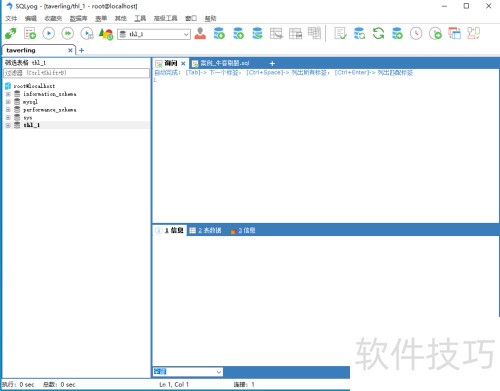This screenshot has width=500, height=391.
Task: Add new connection tab with plus button
Action: (x=81, y=50)
